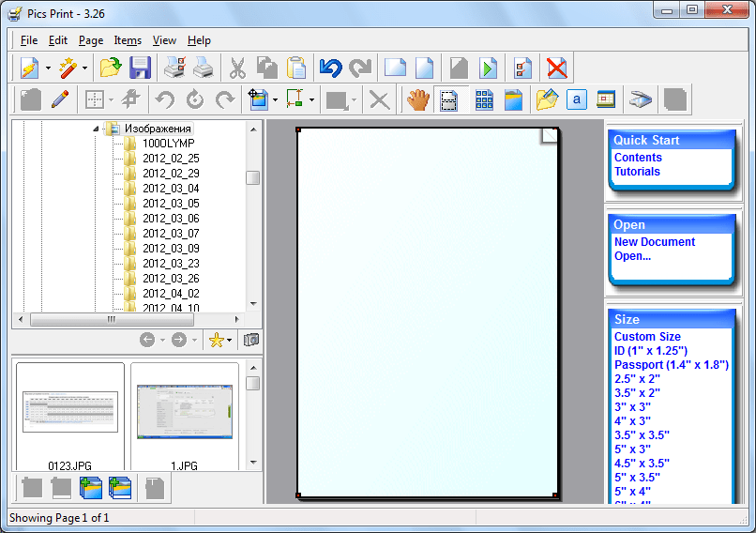
Task: Click the scanner icon in toolbar
Action: 641,99
